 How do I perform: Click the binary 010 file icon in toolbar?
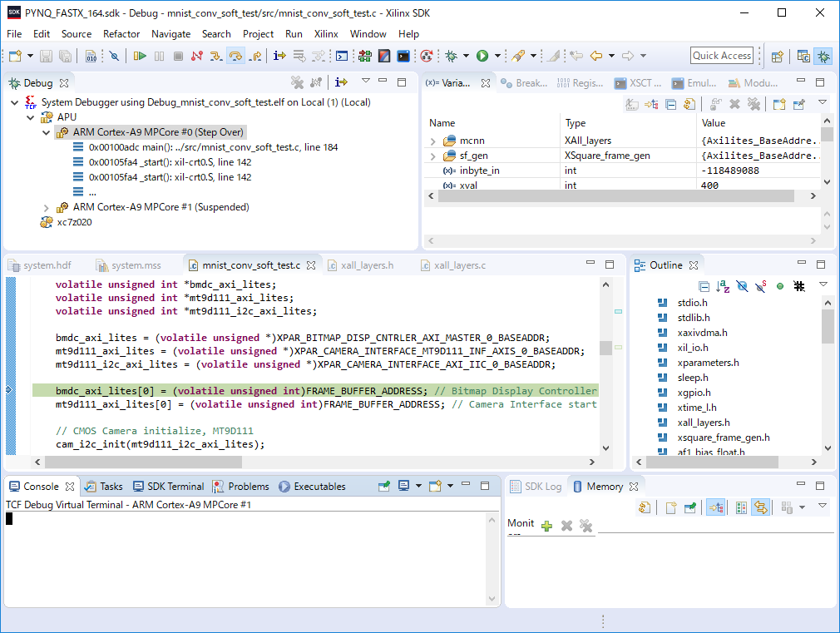[91, 56]
